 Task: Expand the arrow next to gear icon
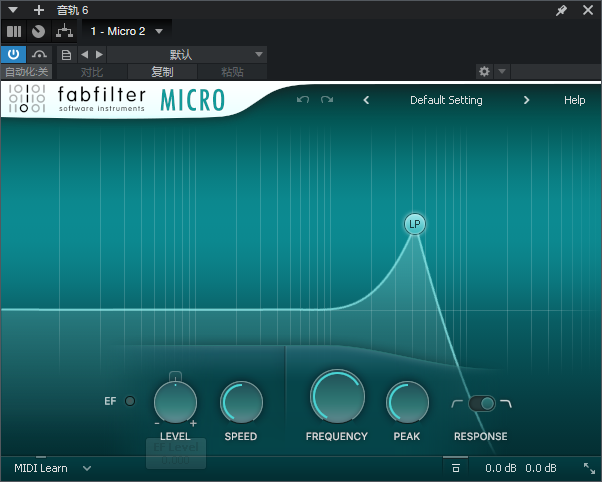click(x=502, y=71)
